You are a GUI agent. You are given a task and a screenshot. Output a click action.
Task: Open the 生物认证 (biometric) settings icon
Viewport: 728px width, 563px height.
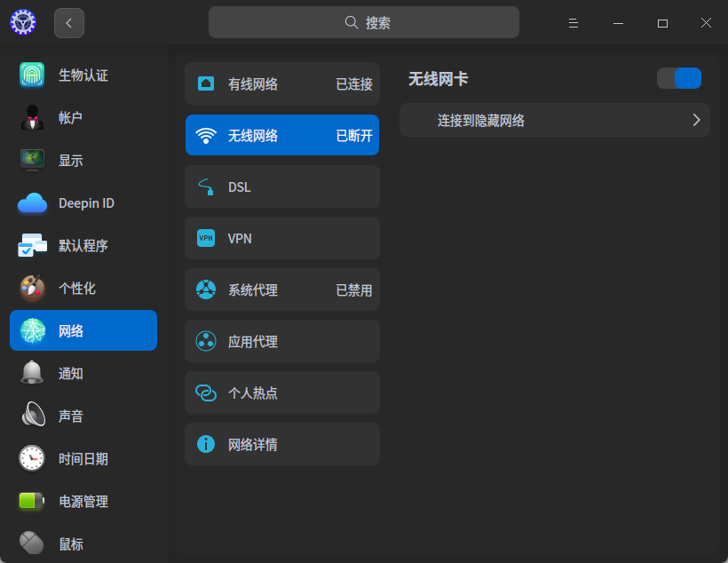(32, 75)
